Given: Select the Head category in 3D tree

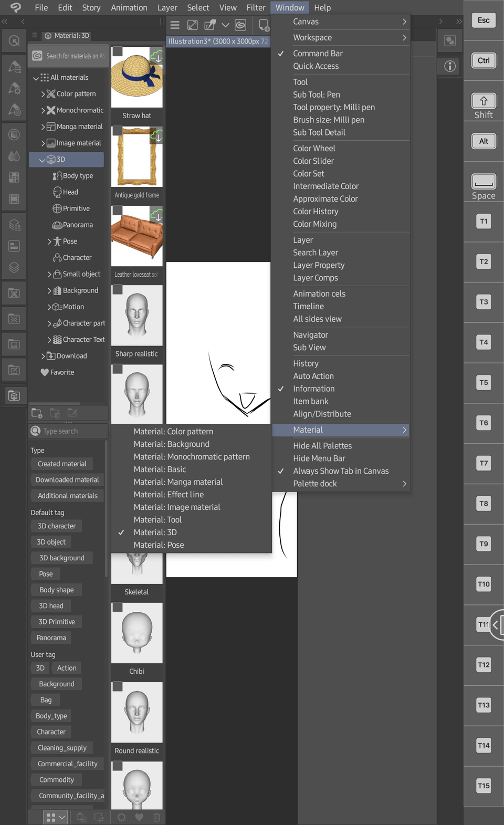Looking at the screenshot, I should click(70, 192).
